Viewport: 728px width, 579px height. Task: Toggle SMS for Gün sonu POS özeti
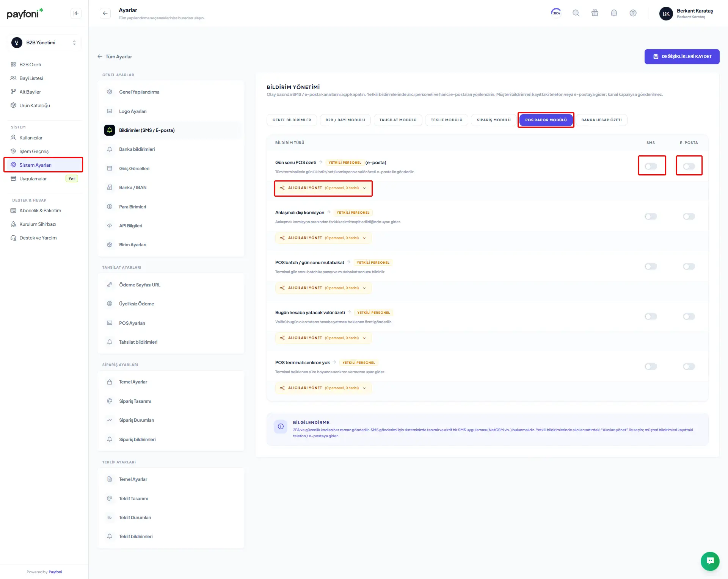651,166
